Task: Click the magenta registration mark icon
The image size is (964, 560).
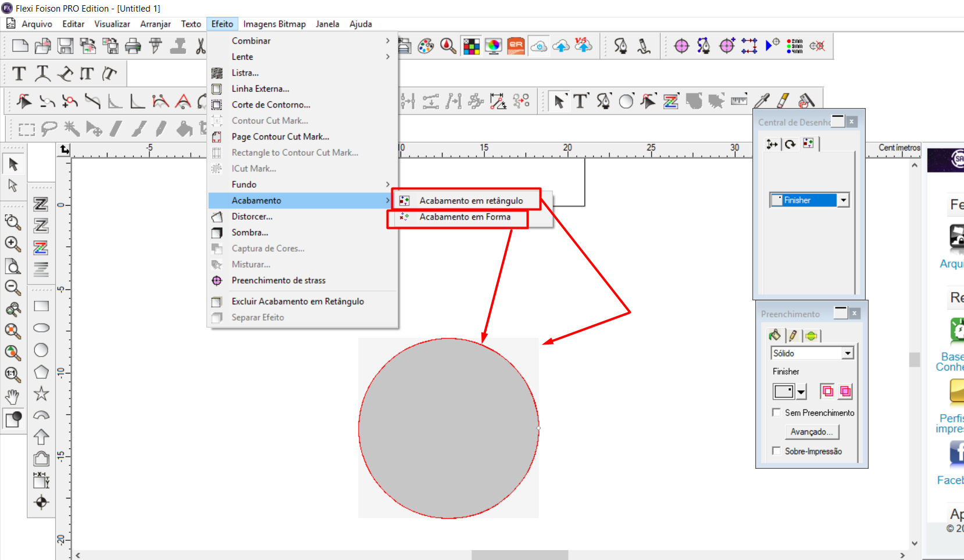Action: 681,46
